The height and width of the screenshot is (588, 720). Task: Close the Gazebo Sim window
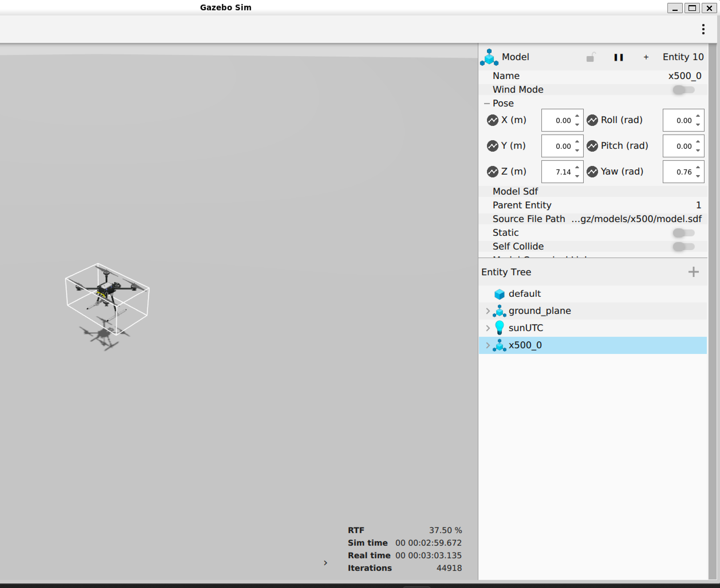point(709,8)
